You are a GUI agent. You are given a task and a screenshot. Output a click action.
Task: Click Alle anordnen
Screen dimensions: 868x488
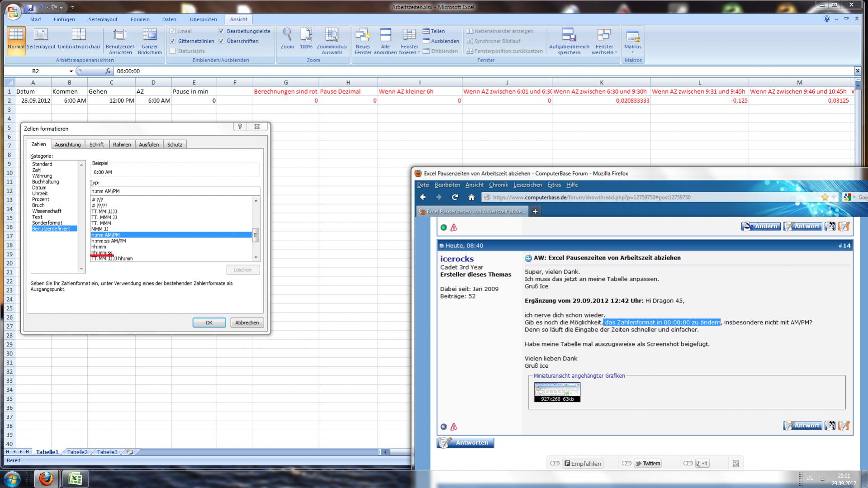click(385, 41)
